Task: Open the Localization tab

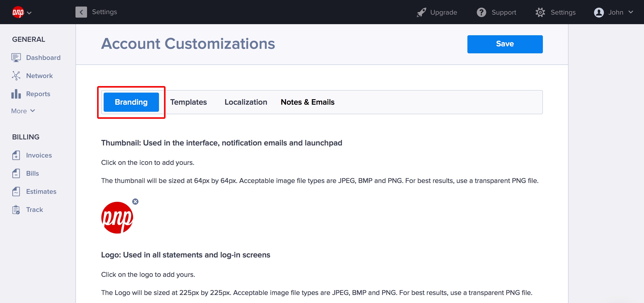Action: pos(246,102)
